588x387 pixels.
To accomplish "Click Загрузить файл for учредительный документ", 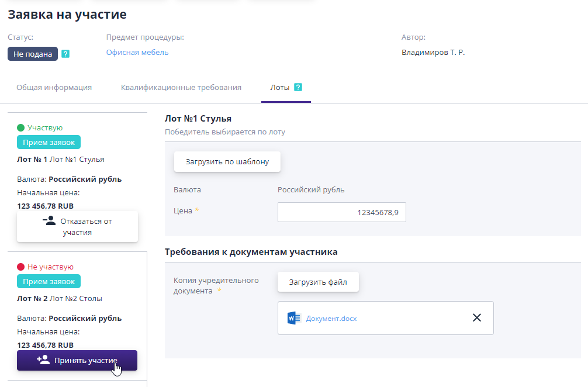I will 318,282.
